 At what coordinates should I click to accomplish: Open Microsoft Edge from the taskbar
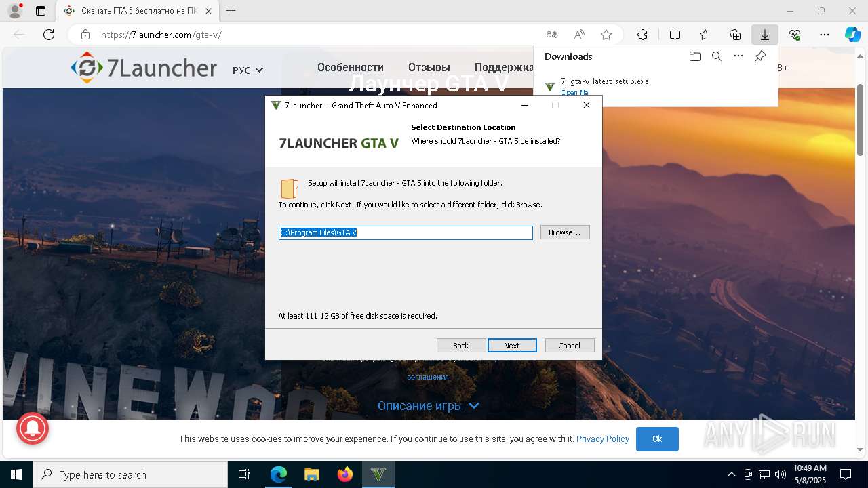pyautogui.click(x=279, y=474)
